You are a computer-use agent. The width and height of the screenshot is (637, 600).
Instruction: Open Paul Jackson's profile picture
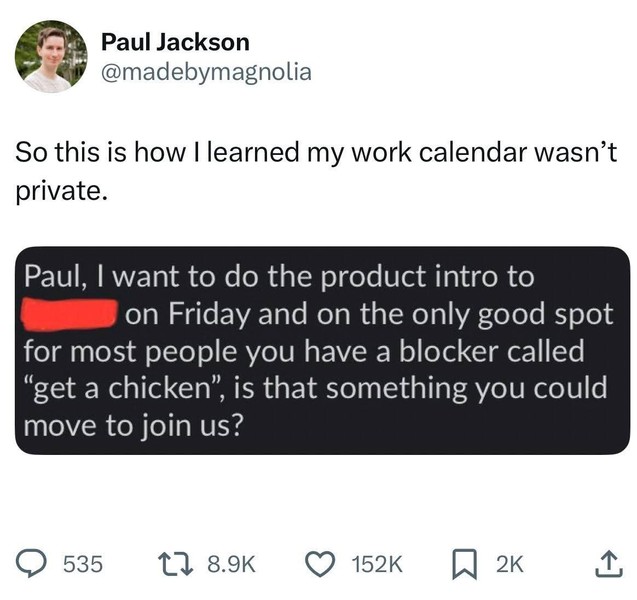(x=50, y=56)
